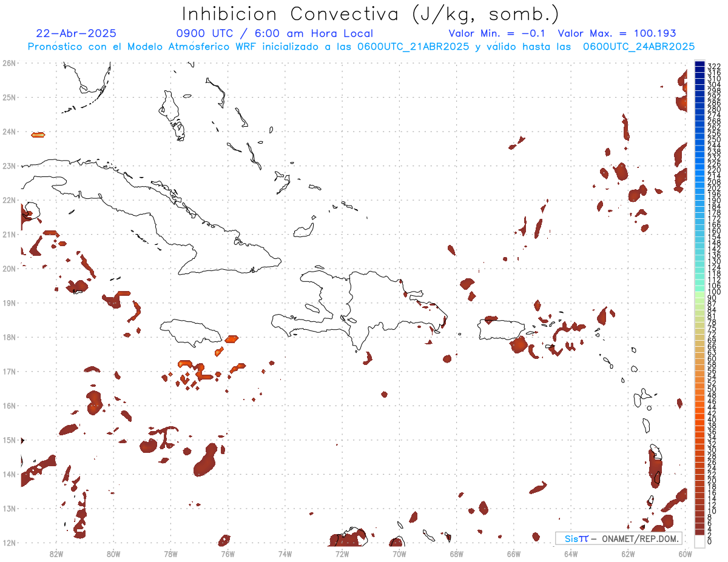Click the 13N latitude label
This screenshot has height=562, width=728.
(8, 508)
